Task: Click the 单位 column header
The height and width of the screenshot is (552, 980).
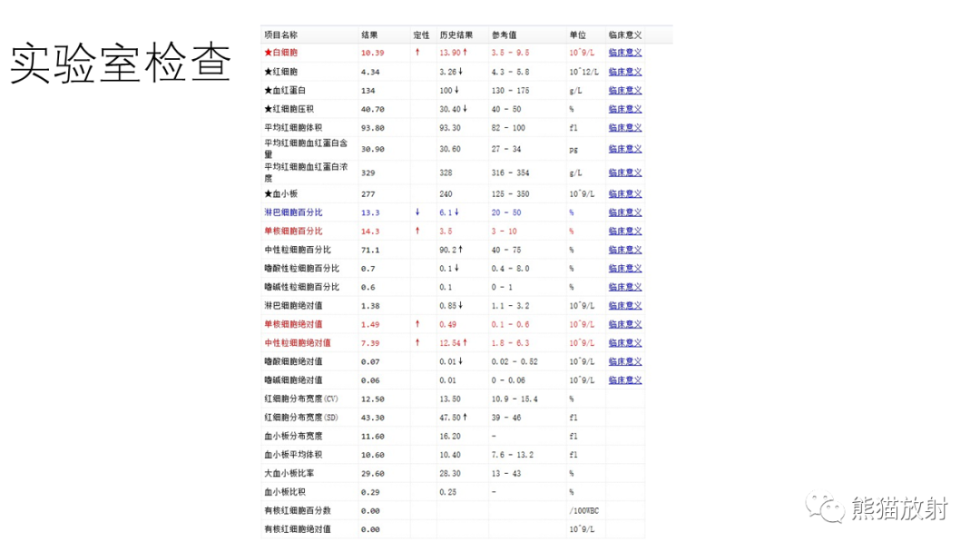Action: pos(577,35)
